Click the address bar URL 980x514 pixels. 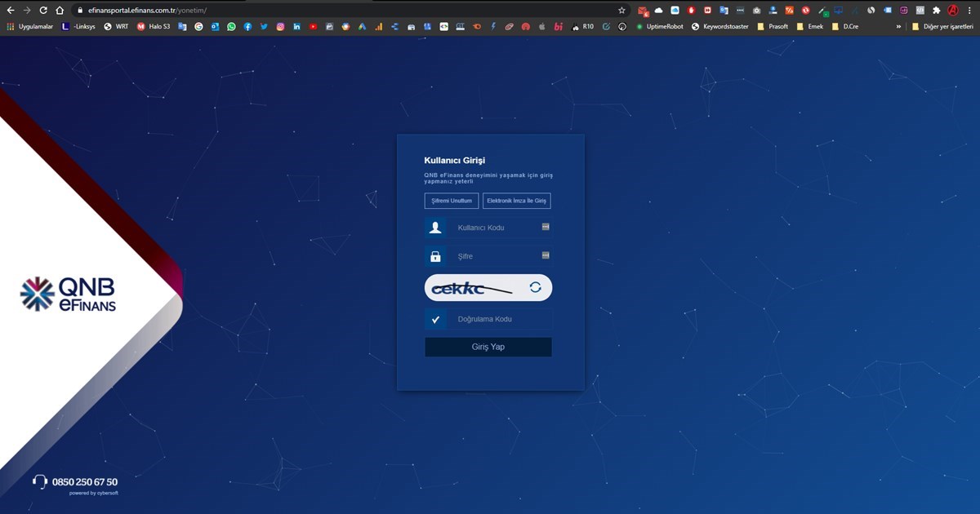pos(147,11)
